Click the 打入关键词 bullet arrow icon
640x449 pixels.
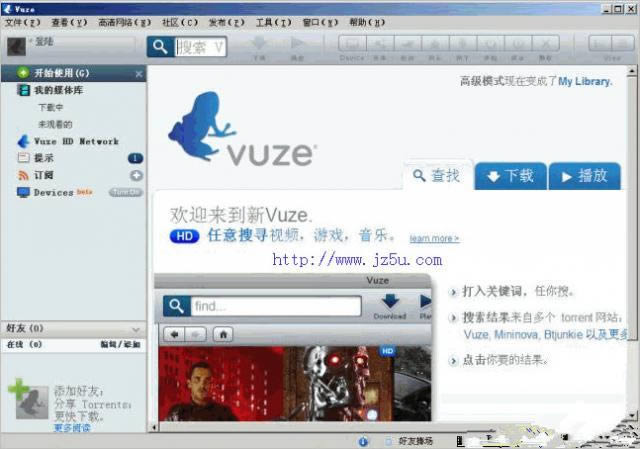pos(453,292)
